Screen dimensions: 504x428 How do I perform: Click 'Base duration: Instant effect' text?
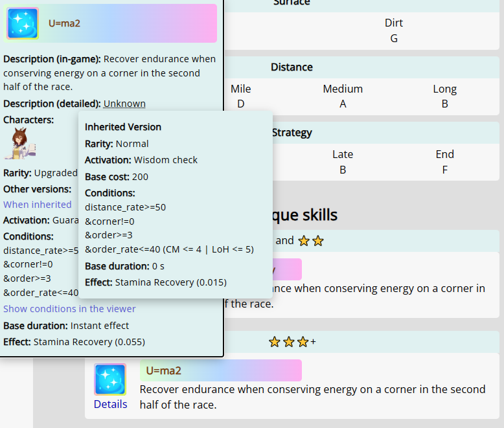point(66,326)
